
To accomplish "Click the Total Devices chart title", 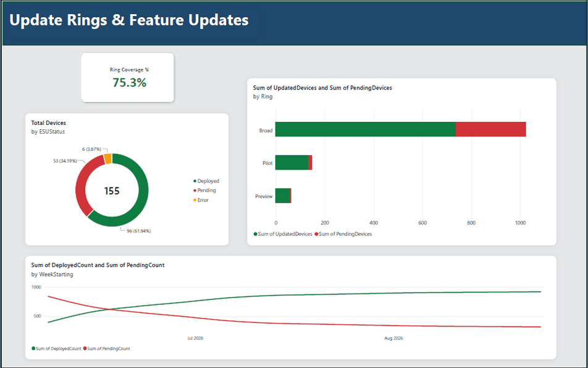I will pyautogui.click(x=48, y=123).
